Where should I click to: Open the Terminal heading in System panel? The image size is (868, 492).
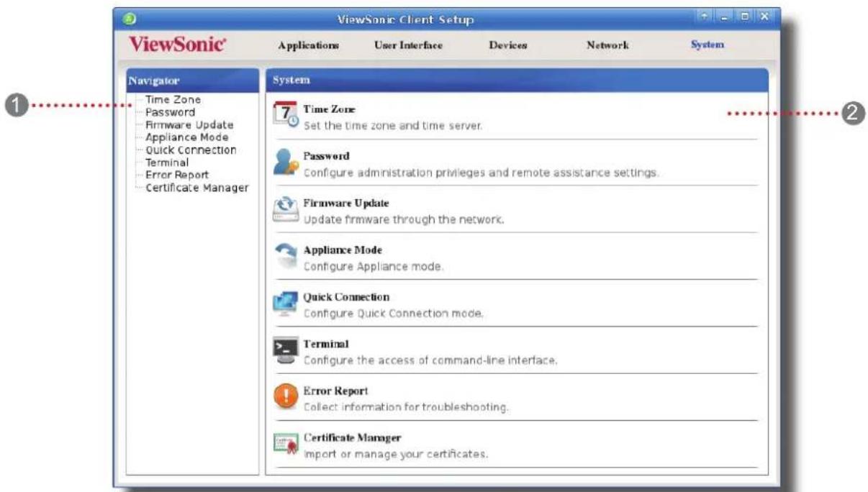coord(325,345)
